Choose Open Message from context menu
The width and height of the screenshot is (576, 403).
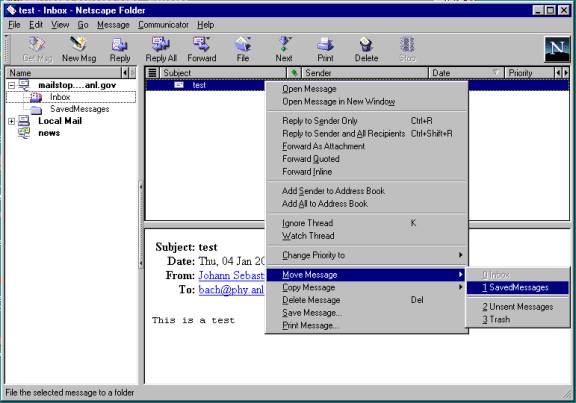point(367,89)
